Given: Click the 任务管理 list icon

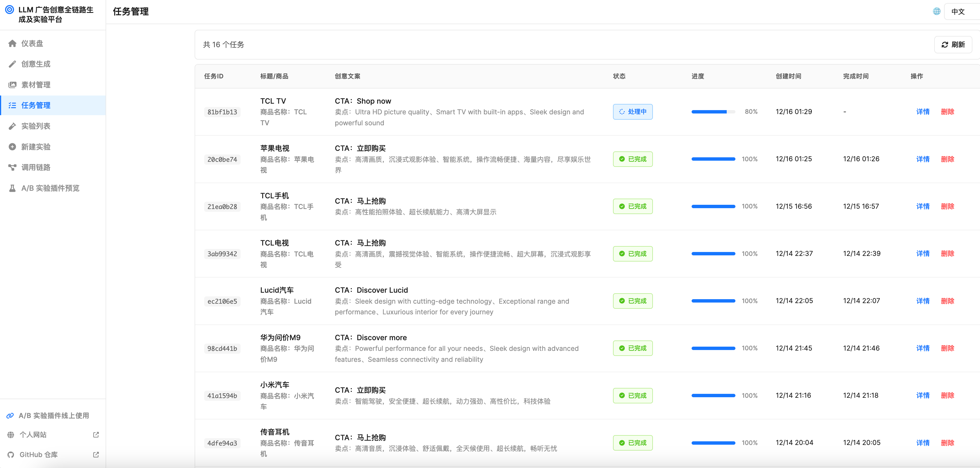Looking at the screenshot, I should (12, 105).
